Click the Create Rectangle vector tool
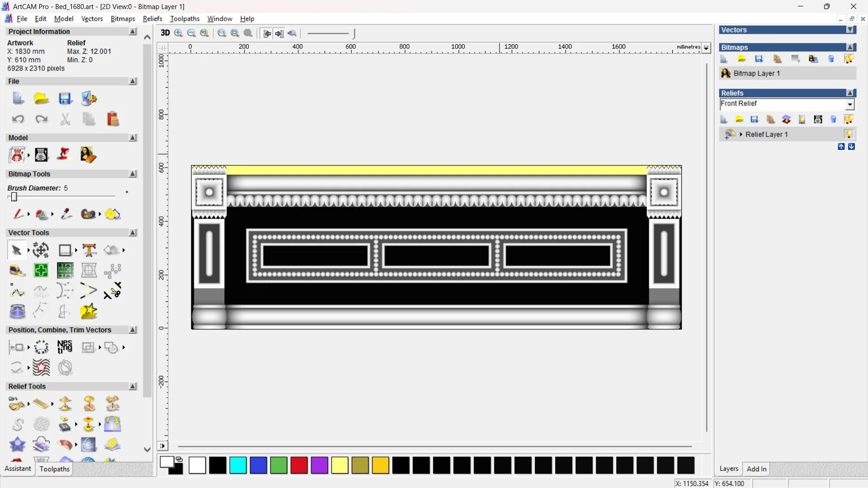 point(65,250)
